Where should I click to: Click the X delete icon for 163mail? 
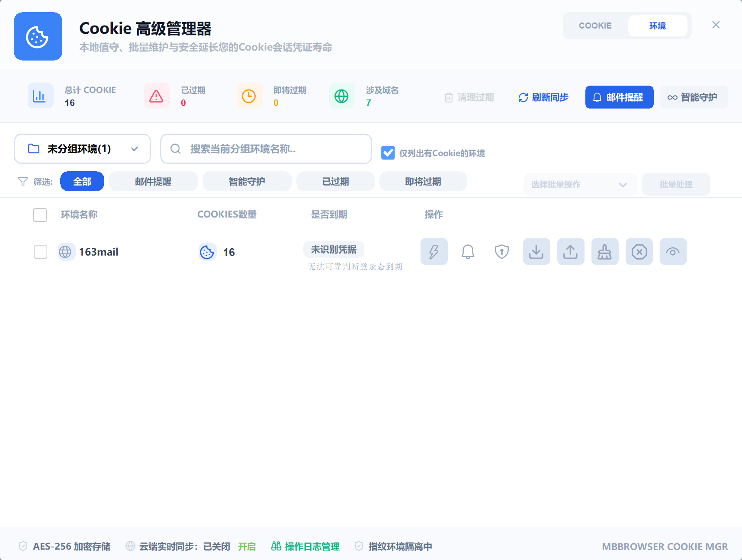[639, 251]
